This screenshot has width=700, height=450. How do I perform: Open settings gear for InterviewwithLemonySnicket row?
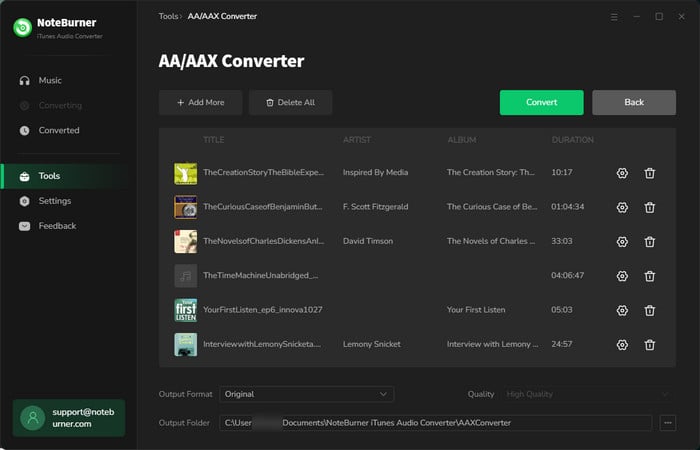point(622,345)
